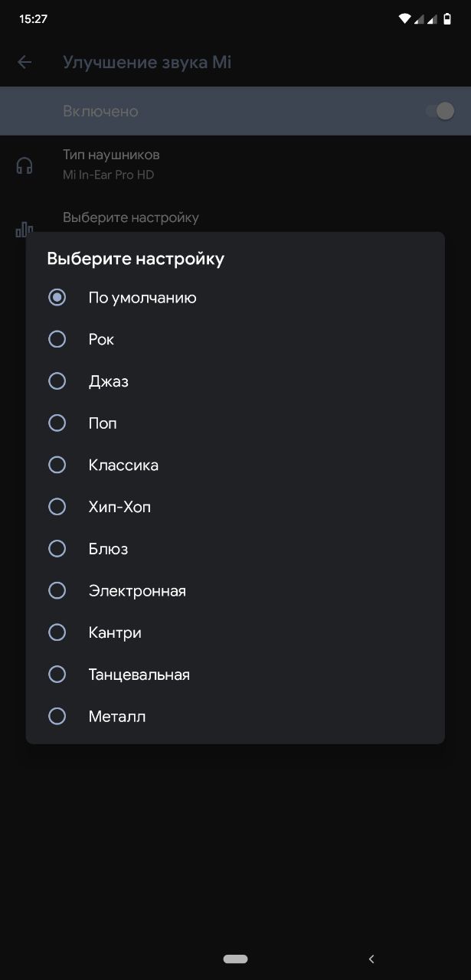This screenshot has height=980, width=471.
Task: Tap the equalizer bars icon
Action: click(25, 229)
